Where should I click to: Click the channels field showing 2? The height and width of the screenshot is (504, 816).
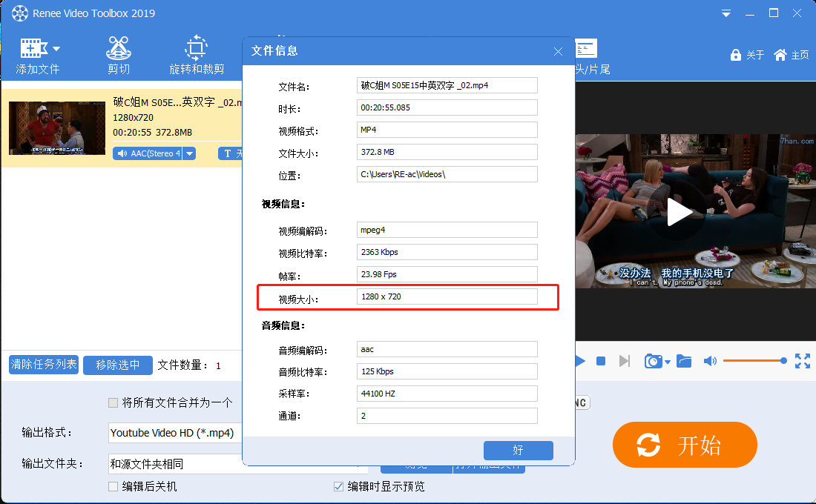(447, 416)
